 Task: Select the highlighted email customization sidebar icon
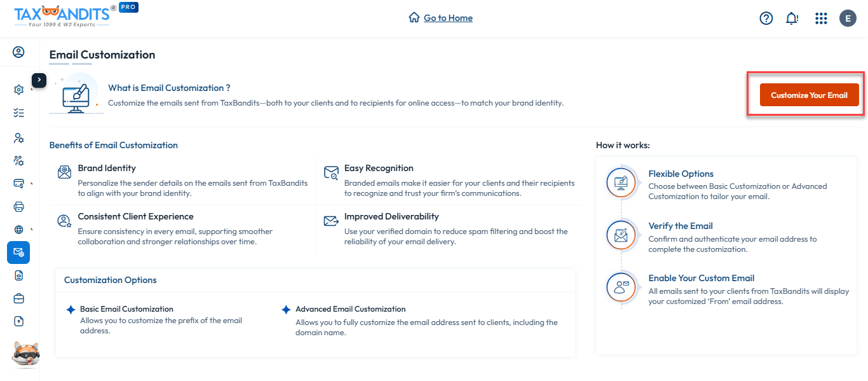(18, 253)
